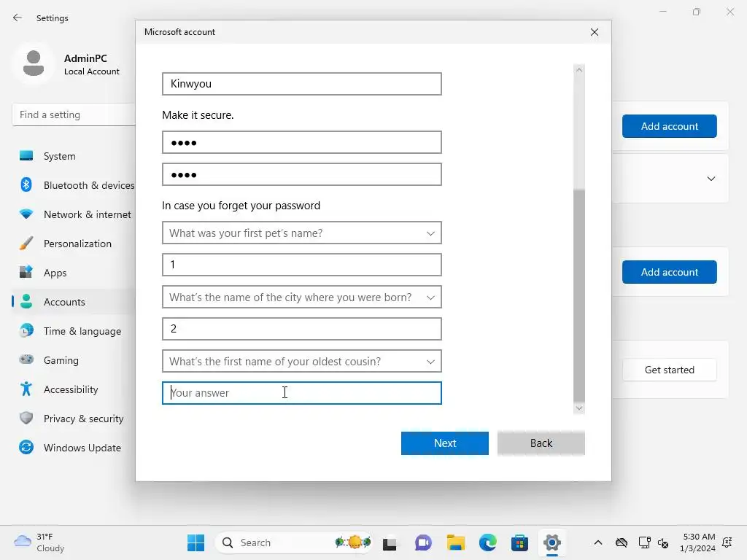The image size is (747, 560).
Task: Click the cloud sync tray icon
Action: coord(622,542)
